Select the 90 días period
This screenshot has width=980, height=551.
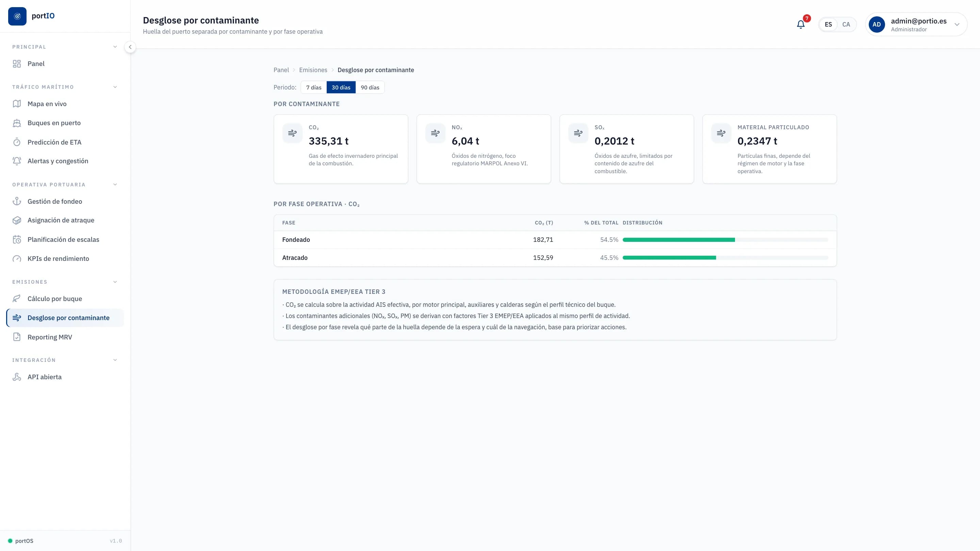370,87
